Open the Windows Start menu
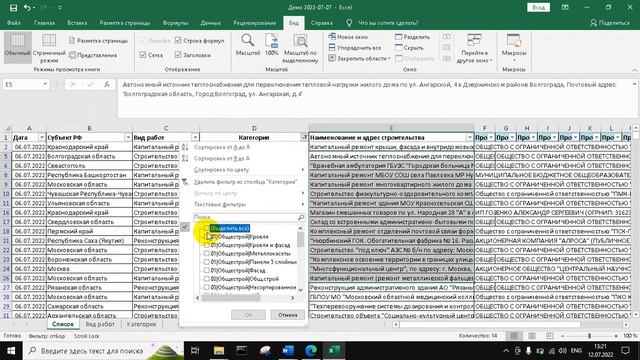The width and height of the screenshot is (640, 360). 11,351
